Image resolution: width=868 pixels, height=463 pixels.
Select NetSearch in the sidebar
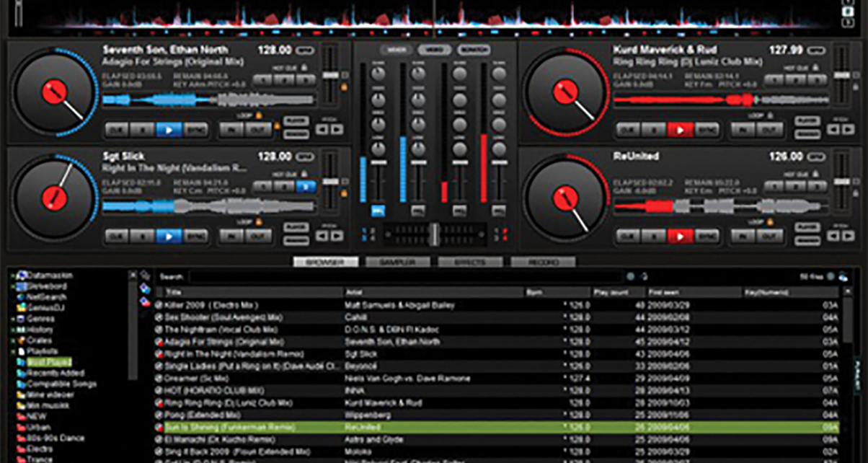(x=46, y=297)
